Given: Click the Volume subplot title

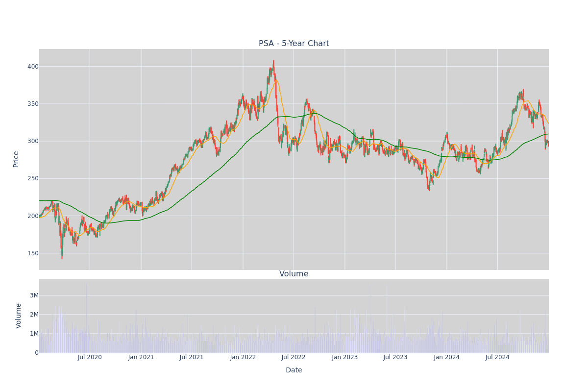Looking at the screenshot, I should click(x=294, y=274).
